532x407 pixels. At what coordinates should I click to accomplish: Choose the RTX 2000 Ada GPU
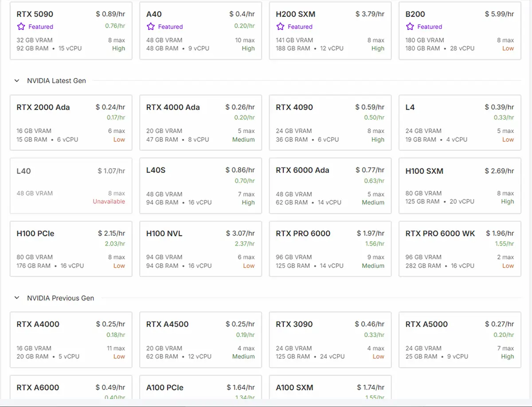(x=71, y=123)
